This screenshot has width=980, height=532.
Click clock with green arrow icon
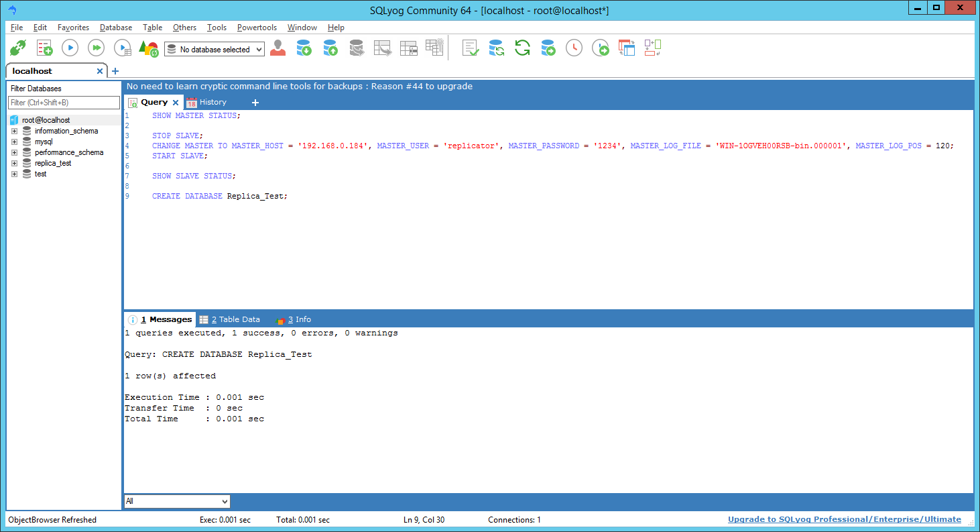point(601,48)
